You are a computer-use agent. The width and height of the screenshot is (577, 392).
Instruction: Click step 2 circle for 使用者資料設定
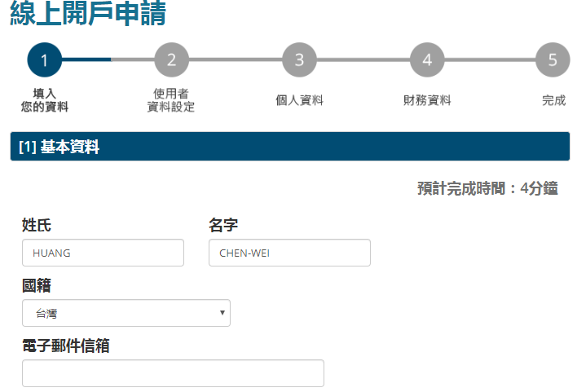click(x=171, y=59)
